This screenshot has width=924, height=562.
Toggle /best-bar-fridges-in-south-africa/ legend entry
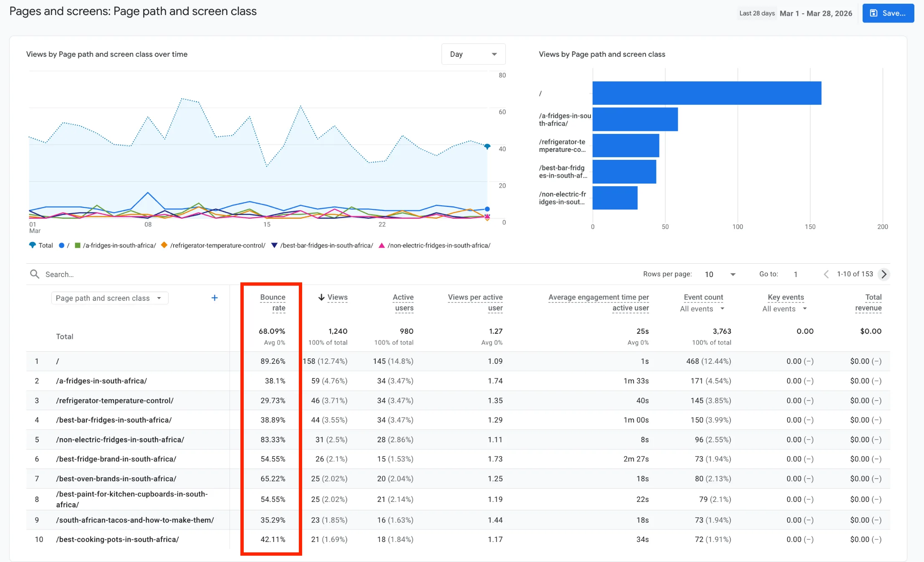pyautogui.click(x=322, y=245)
